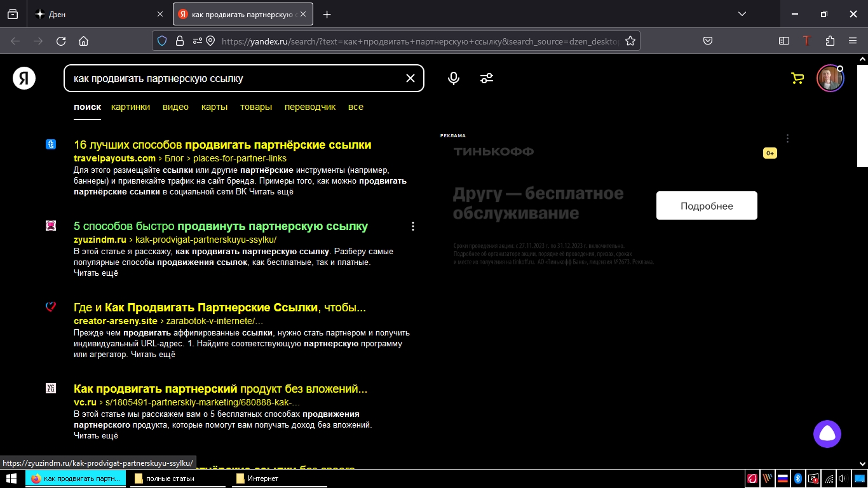Open a new browser tab
This screenshot has width=868, height=488.
327,14
